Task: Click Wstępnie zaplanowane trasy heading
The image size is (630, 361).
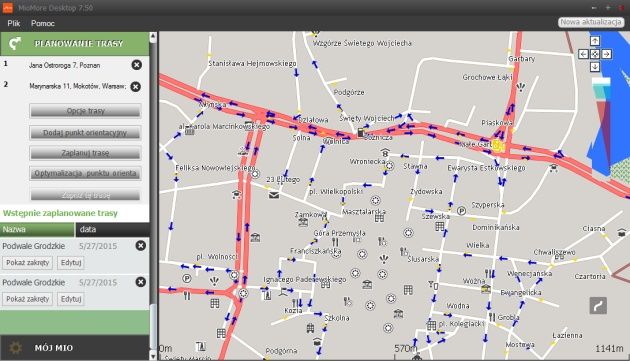Action: click(x=60, y=213)
